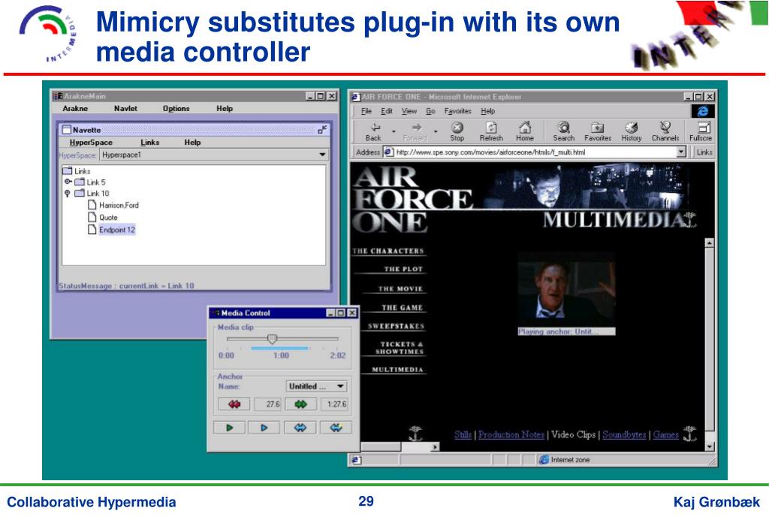Viewport: 769px width, 532px height.
Task: Open the Navlet menu
Action: click(125, 108)
